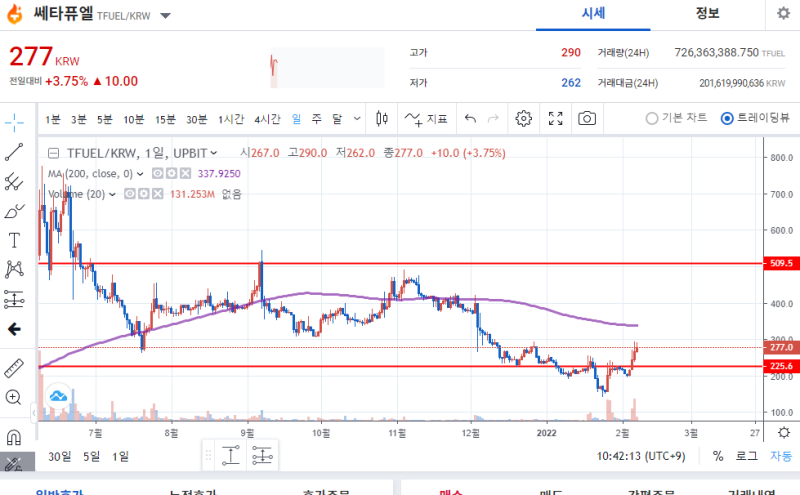Open MA indicator settings icon
The width and height of the screenshot is (800, 495).
[x=171, y=174]
